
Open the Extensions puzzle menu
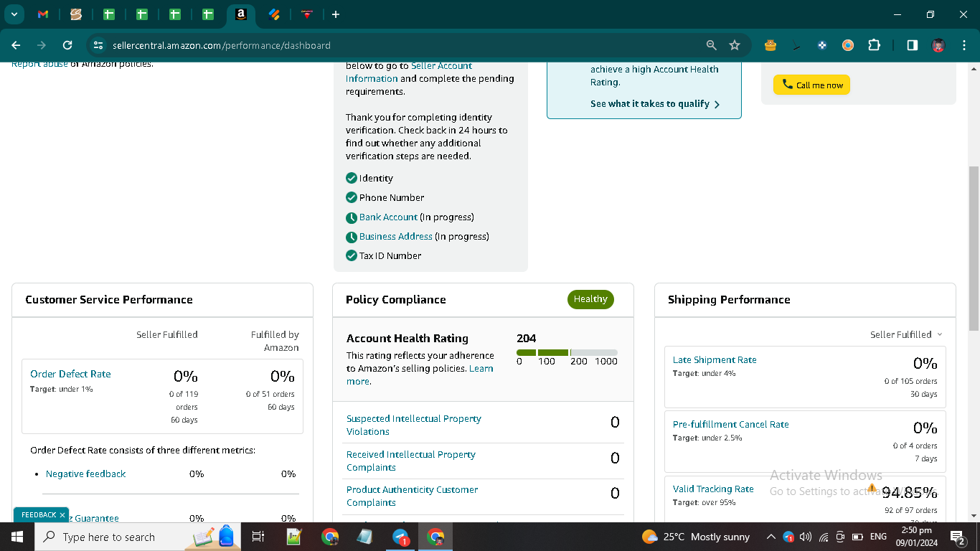click(x=874, y=45)
